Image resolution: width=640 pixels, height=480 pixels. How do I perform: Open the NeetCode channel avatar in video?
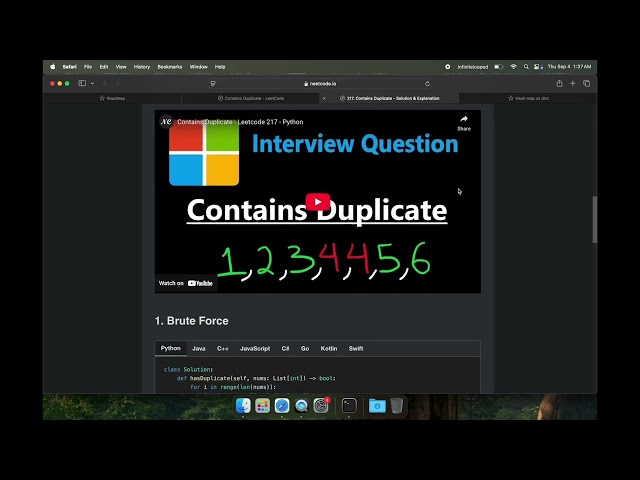pyautogui.click(x=166, y=122)
